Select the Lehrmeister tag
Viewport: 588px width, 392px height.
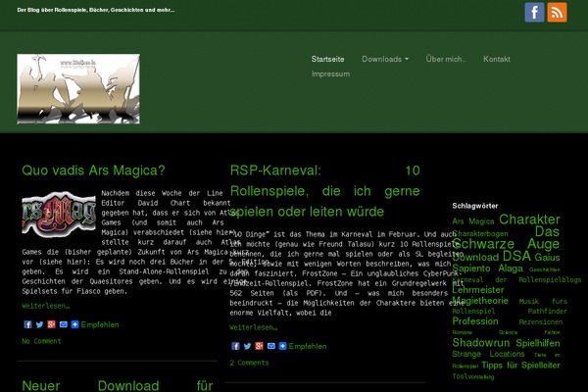[478, 290]
